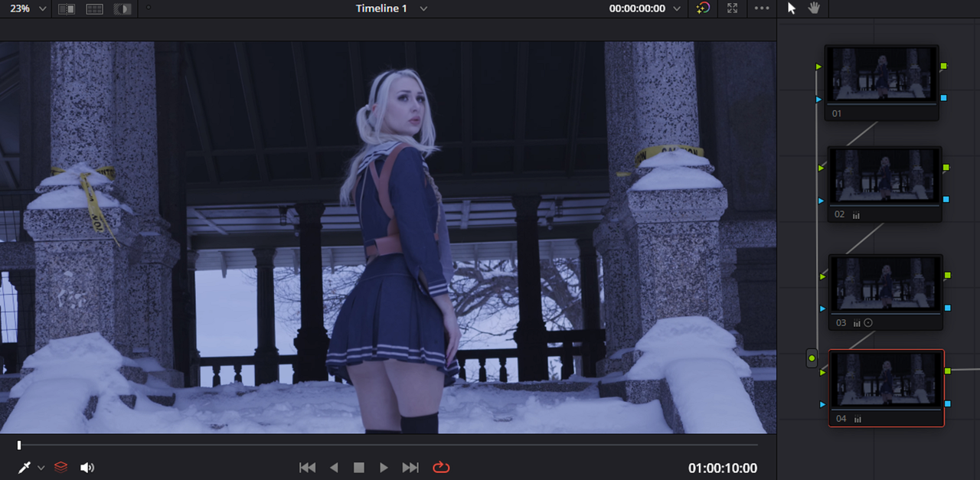Toggle the split screen viewer mode
Viewport: 980px width, 480px height.
tap(94, 8)
